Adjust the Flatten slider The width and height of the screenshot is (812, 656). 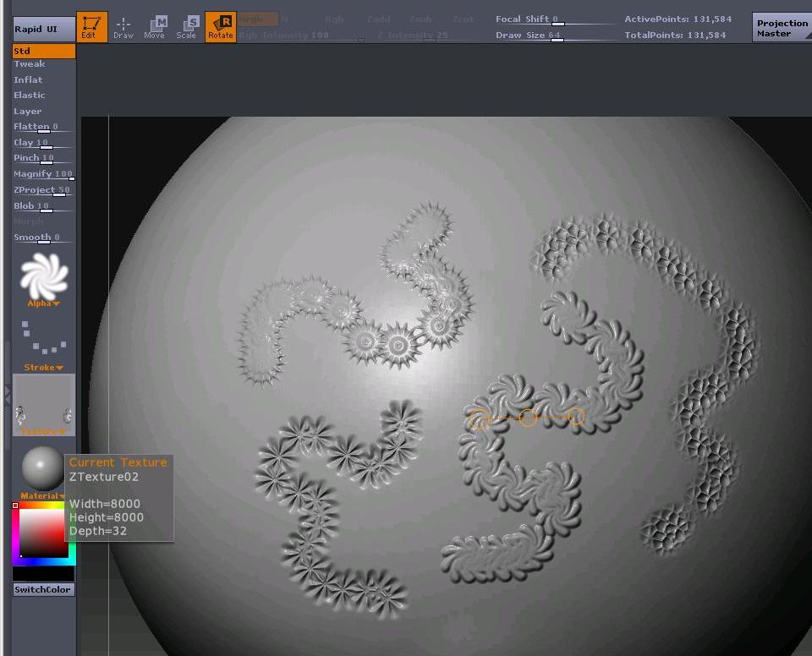[x=43, y=127]
